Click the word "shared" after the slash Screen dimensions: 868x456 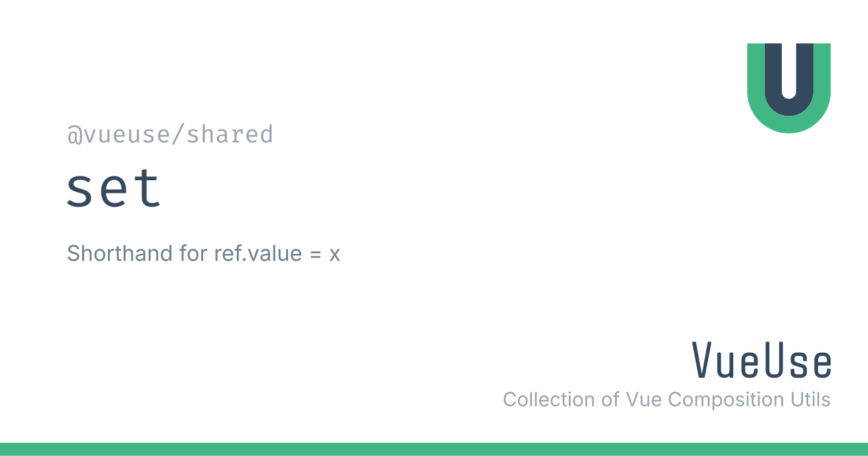229,135
